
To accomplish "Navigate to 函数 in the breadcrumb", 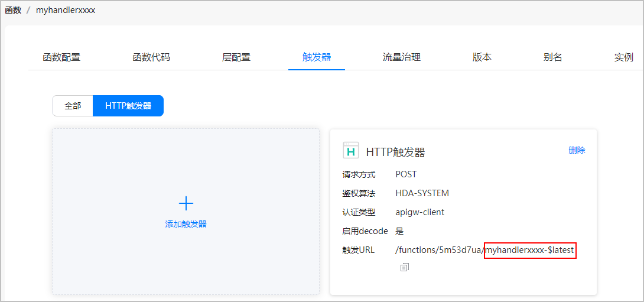I will coord(14,10).
